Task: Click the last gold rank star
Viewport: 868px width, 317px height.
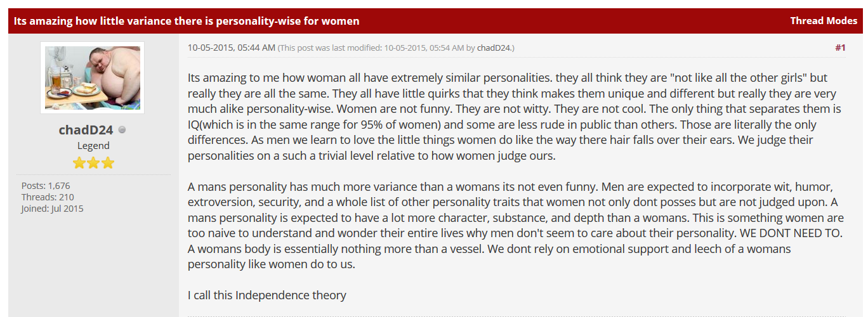Action: (x=107, y=163)
